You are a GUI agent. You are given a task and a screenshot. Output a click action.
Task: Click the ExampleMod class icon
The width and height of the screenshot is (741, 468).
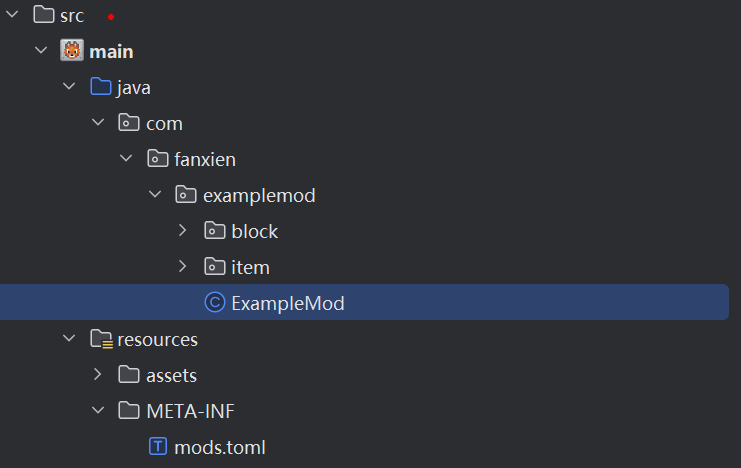click(x=214, y=303)
